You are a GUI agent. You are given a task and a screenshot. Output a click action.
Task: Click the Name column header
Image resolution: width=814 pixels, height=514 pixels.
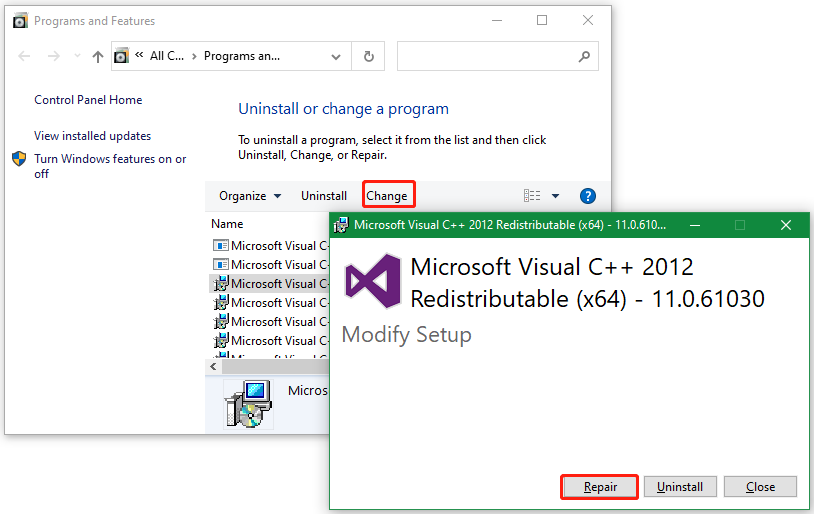coord(227,224)
